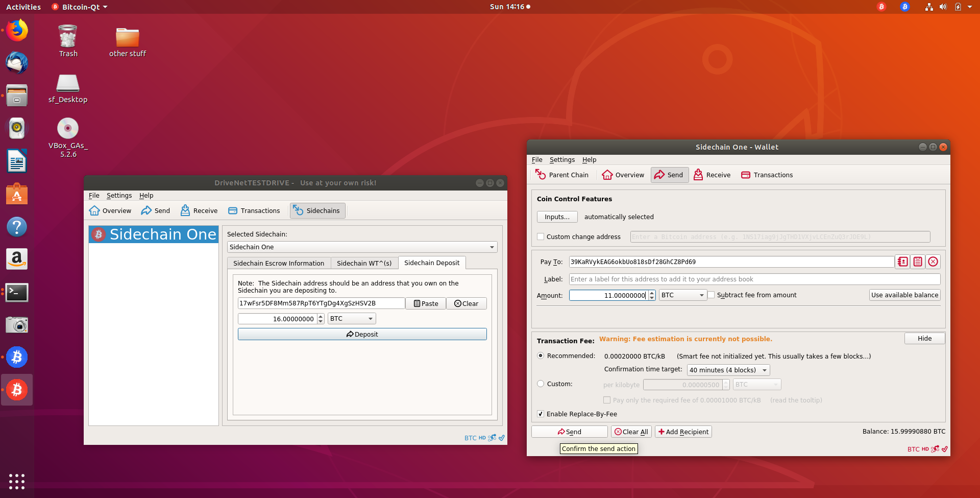Switch to red Bitcoin app in dock

coord(17,390)
